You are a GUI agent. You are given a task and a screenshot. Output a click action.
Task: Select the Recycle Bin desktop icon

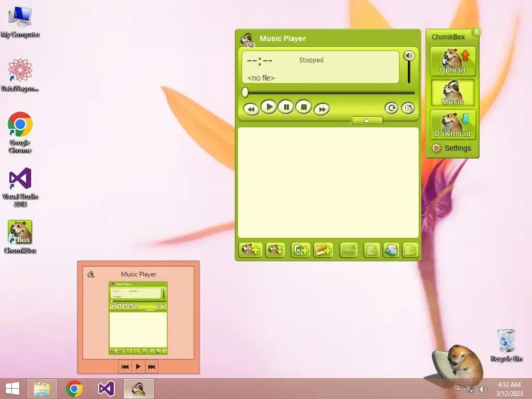tap(506, 345)
